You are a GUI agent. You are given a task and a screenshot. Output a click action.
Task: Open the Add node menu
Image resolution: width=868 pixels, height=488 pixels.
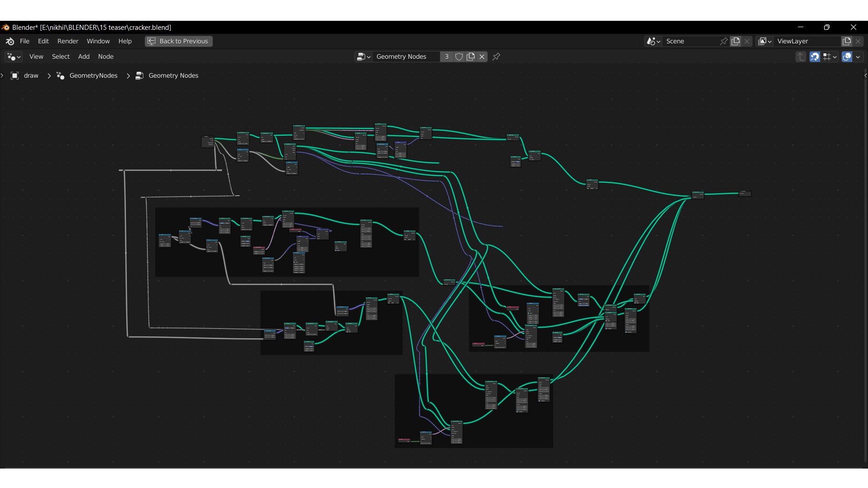tap(84, 56)
